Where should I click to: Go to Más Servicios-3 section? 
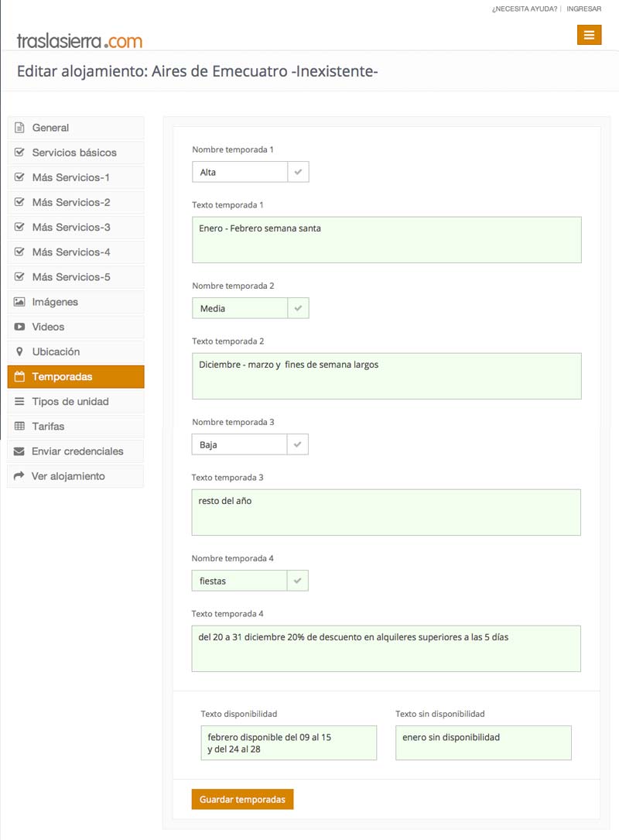[76, 227]
